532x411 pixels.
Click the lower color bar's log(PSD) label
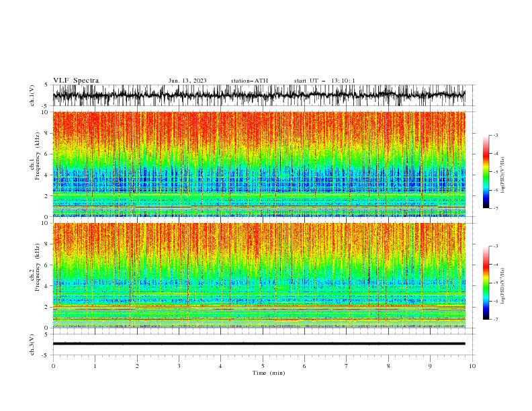click(x=502, y=286)
